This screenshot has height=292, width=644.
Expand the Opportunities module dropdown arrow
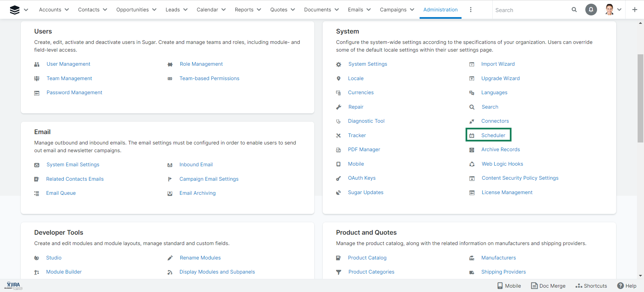coord(154,10)
